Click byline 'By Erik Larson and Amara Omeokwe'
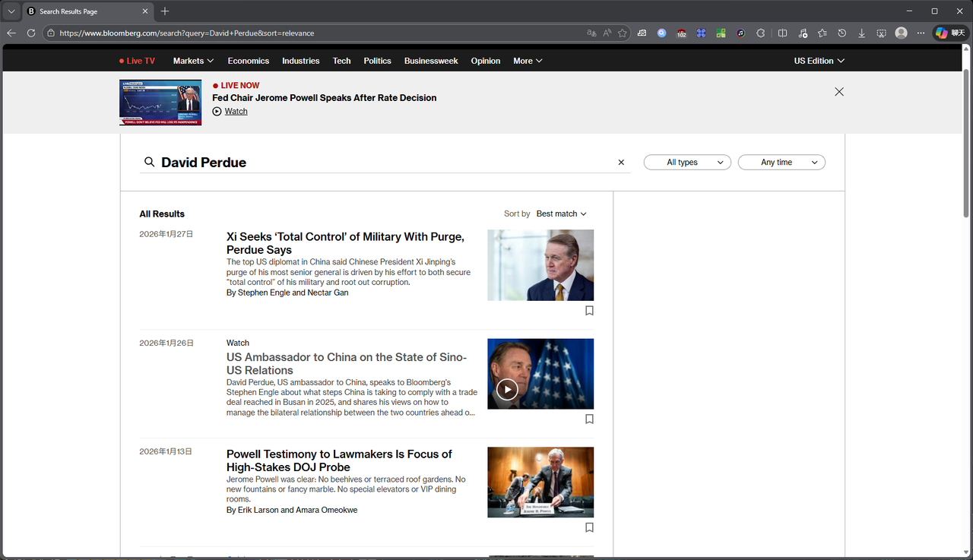973x560 pixels. (292, 510)
